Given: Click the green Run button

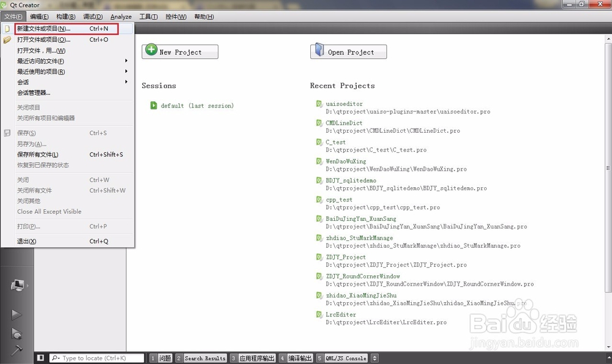Looking at the screenshot, I should pos(17,314).
